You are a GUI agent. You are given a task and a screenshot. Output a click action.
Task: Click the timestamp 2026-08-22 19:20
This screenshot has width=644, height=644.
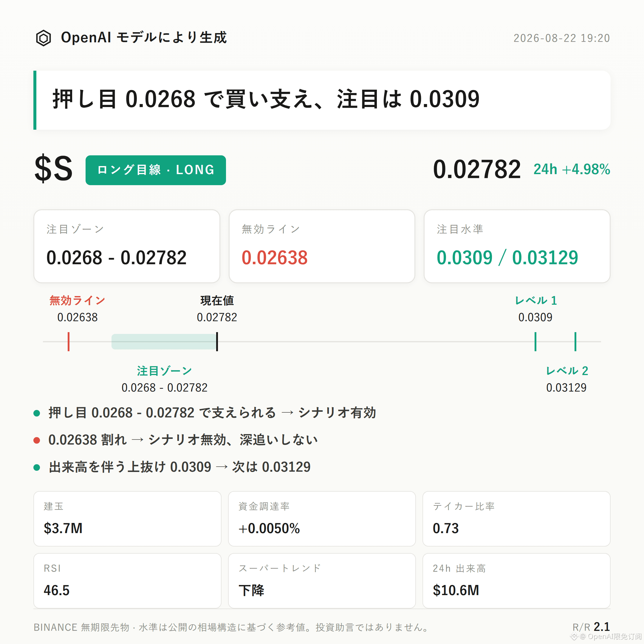point(562,38)
